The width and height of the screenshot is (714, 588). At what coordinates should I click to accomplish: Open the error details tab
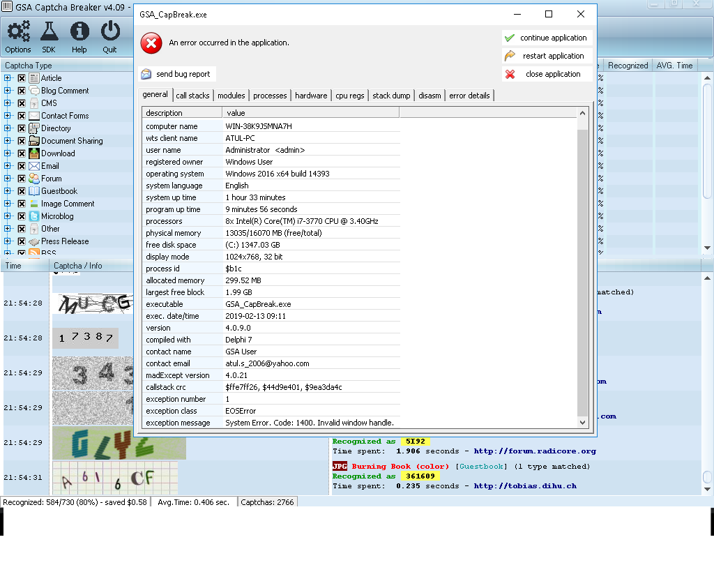click(469, 96)
